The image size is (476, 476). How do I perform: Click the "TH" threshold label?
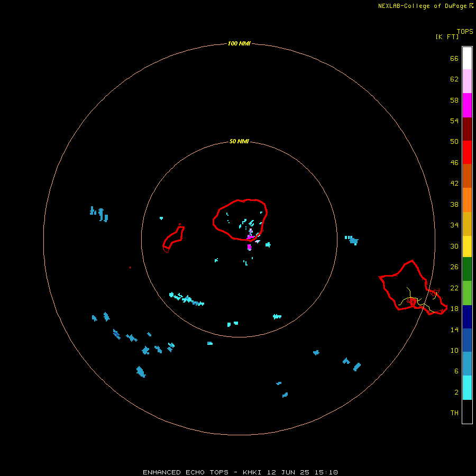click(x=454, y=413)
